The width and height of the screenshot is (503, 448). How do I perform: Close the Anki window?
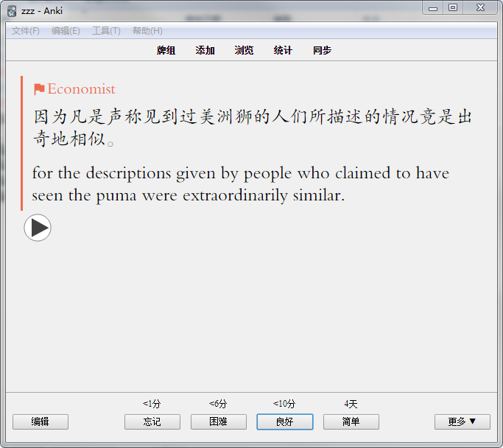coord(480,8)
